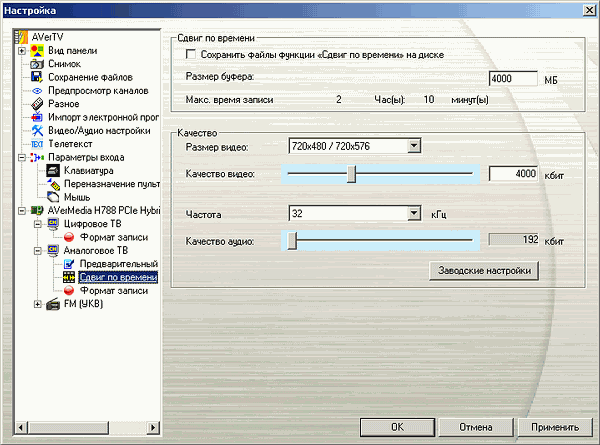The height and width of the screenshot is (445, 600).
Task: Open the Частота kHz dropdown
Action: (414, 214)
